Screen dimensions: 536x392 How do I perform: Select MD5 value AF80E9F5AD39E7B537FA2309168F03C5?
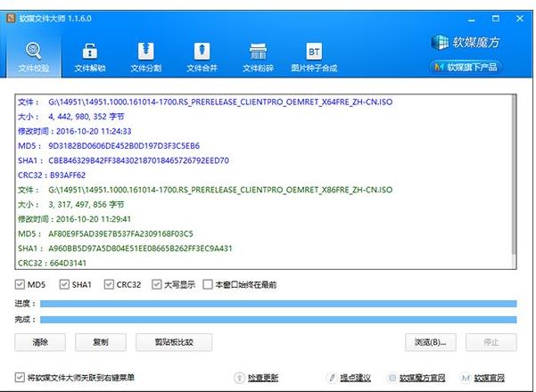tap(120, 233)
